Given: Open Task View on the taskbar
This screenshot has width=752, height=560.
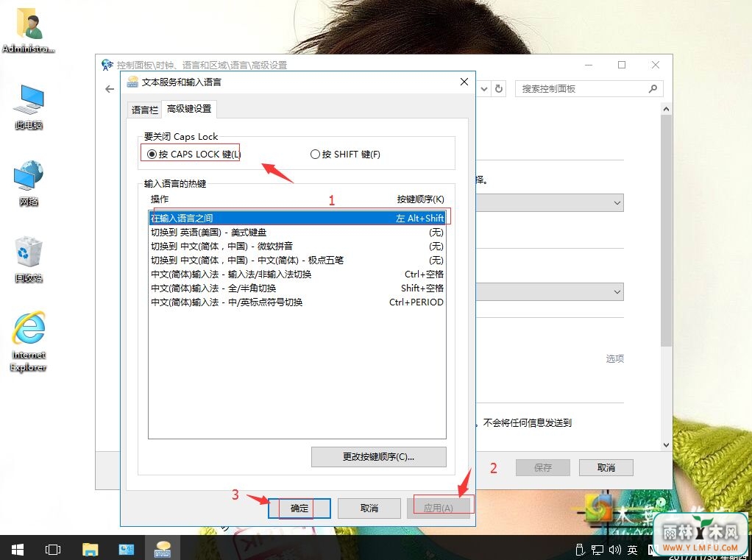Looking at the screenshot, I should (53, 550).
